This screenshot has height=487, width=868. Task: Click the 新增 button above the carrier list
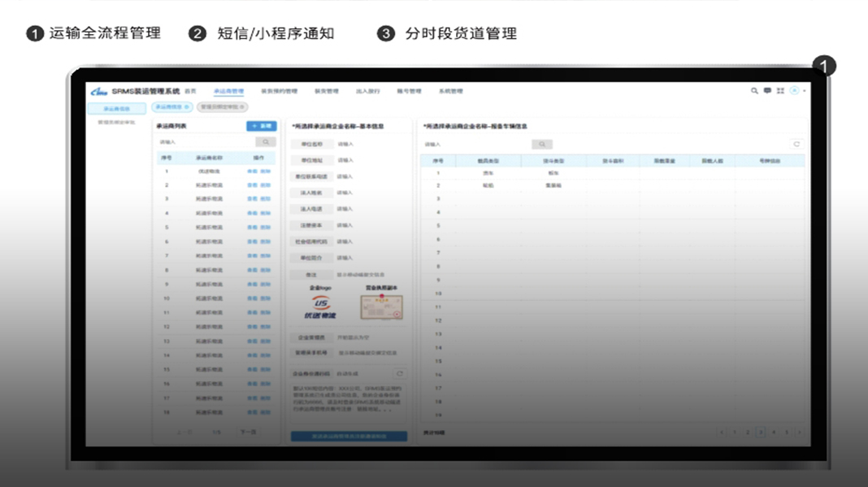pos(261,125)
